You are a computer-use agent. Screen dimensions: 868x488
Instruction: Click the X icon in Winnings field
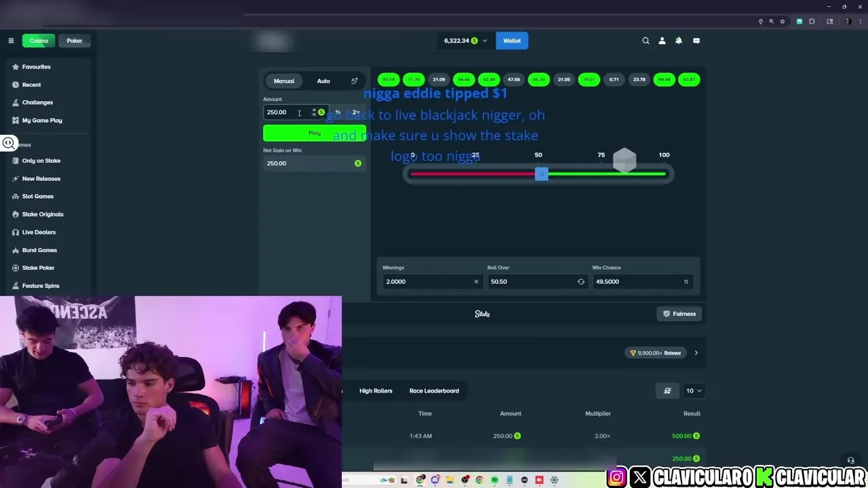pos(476,282)
